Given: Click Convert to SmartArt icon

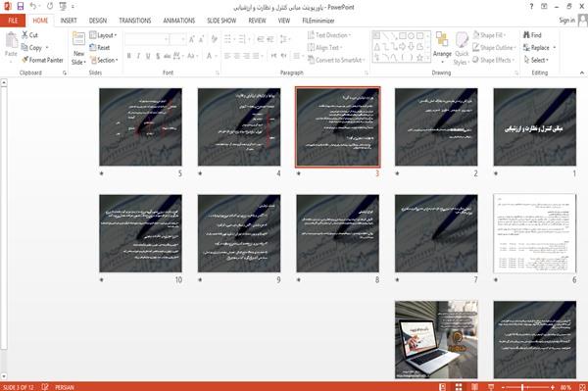Looking at the screenshot, I should click(x=311, y=60).
